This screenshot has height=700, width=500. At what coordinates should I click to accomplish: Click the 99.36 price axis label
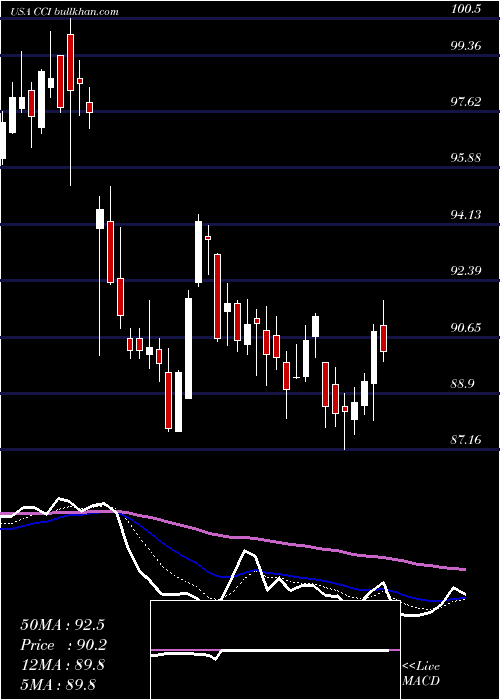point(466,46)
